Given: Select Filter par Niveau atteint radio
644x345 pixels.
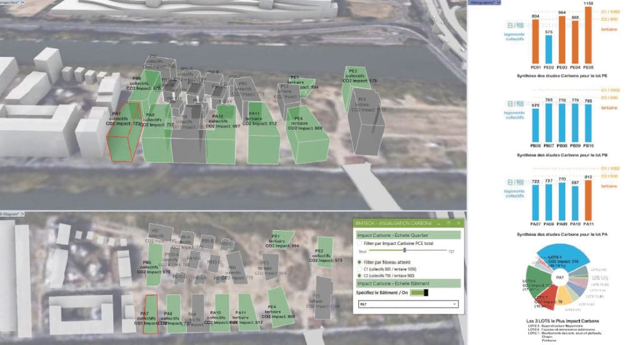Looking at the screenshot, I should pyautogui.click(x=360, y=262).
